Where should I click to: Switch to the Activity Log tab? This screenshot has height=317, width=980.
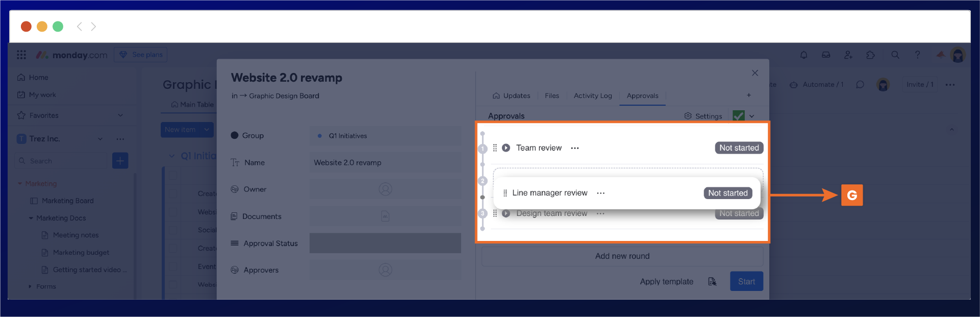[592, 96]
